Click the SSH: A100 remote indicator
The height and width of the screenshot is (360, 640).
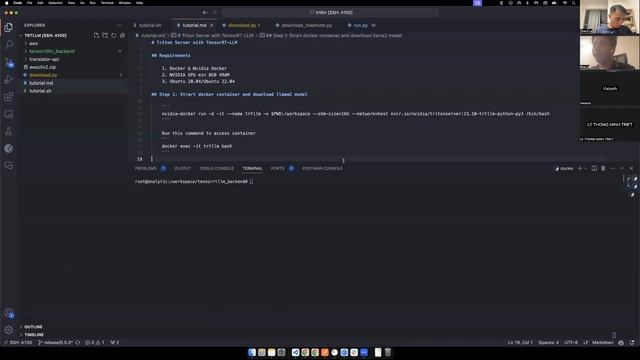(x=18, y=342)
